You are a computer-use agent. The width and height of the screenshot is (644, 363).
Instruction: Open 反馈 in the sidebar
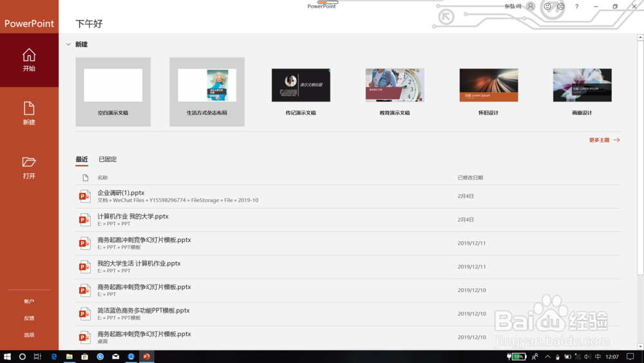29,319
